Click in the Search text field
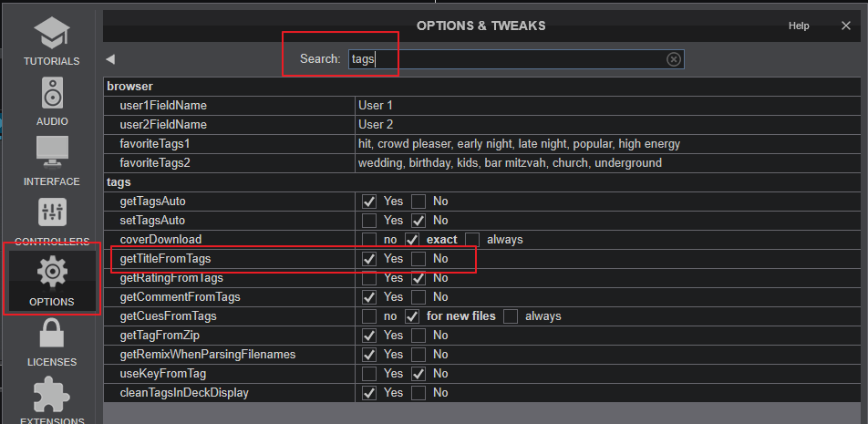Image resolution: width=868 pixels, height=424 pixels. [x=516, y=59]
